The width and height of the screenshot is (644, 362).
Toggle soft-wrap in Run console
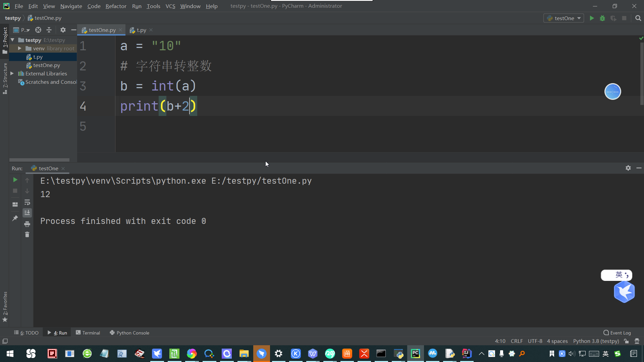(x=27, y=202)
